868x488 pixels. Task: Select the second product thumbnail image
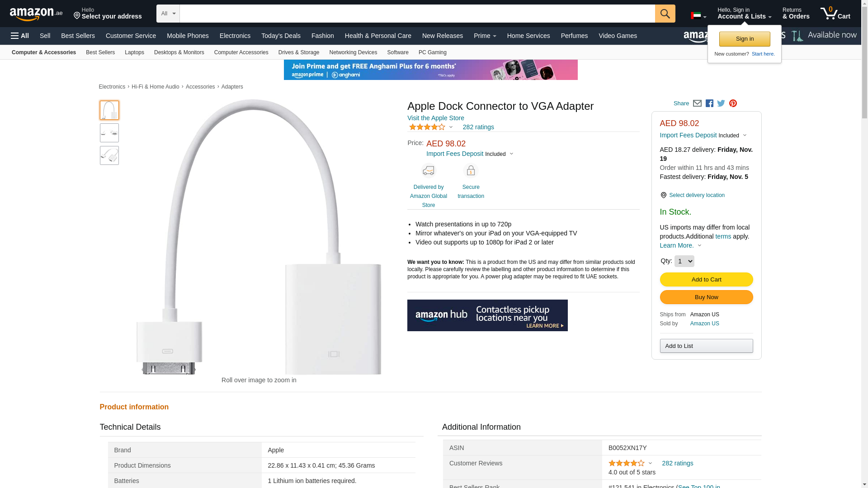pyautogui.click(x=109, y=133)
